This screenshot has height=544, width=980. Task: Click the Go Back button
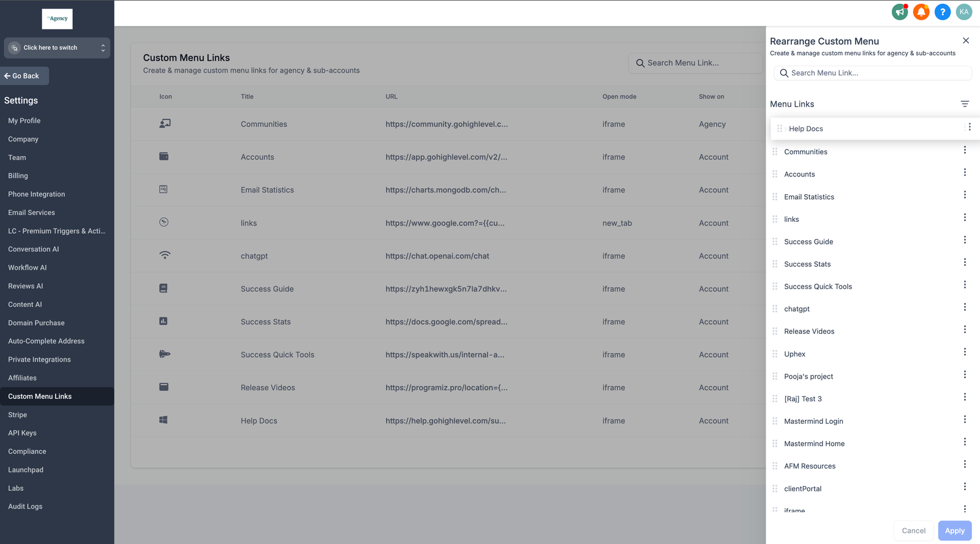coord(24,76)
